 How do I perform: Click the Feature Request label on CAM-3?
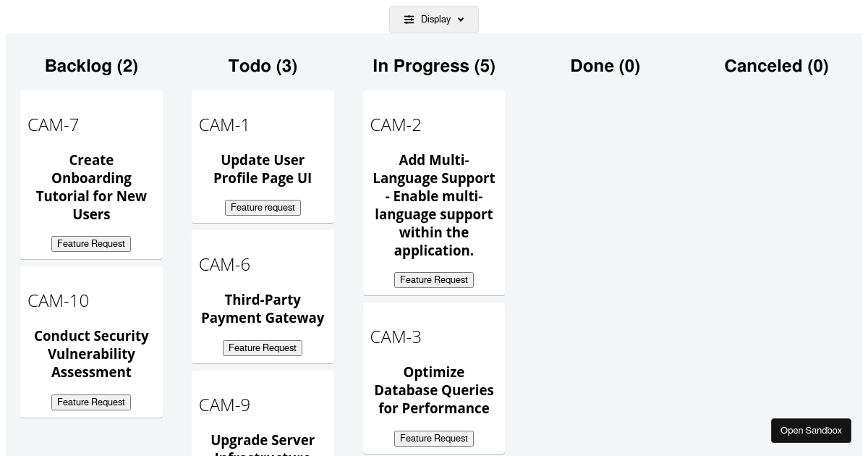[x=434, y=439]
